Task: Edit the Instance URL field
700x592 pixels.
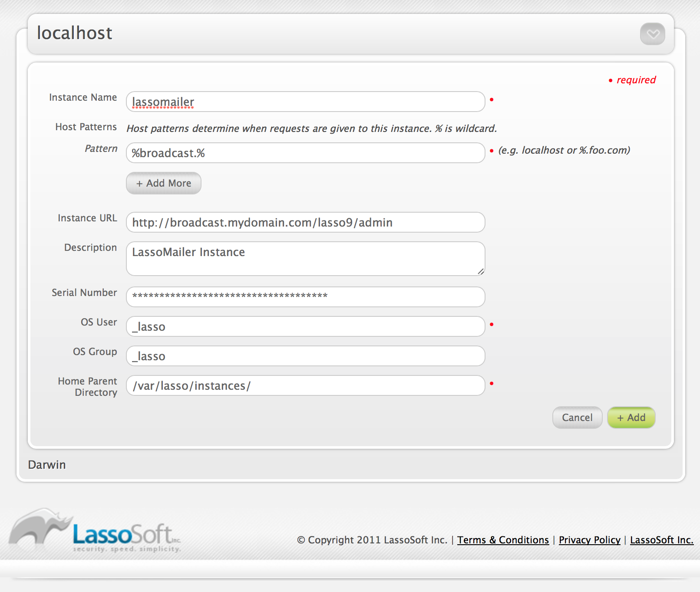Action: (305, 223)
